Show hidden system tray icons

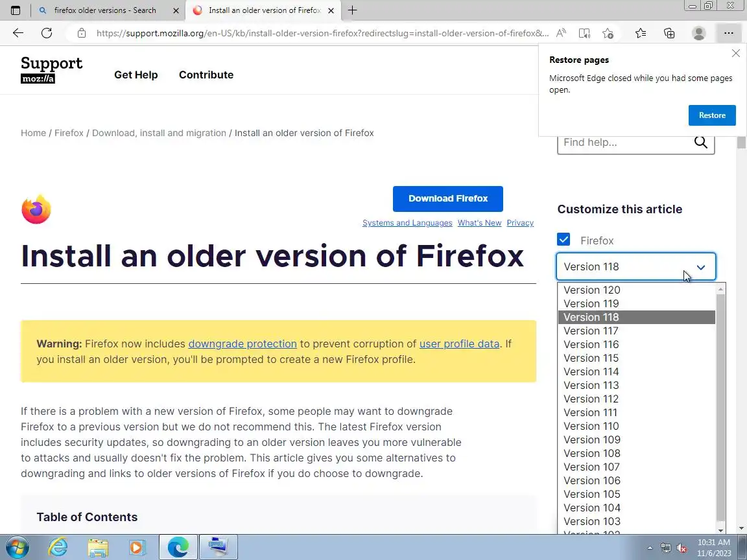coord(650,548)
